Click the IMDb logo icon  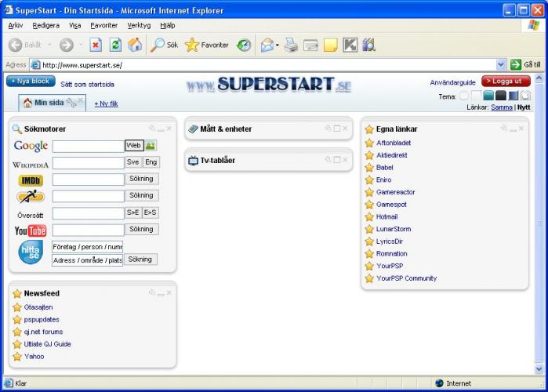tap(31, 180)
